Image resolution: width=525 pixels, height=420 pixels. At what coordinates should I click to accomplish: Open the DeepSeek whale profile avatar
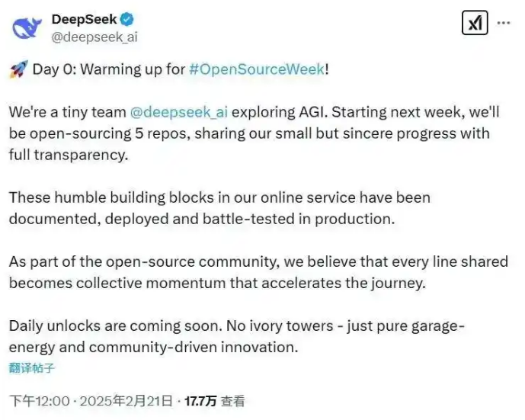coord(27,27)
